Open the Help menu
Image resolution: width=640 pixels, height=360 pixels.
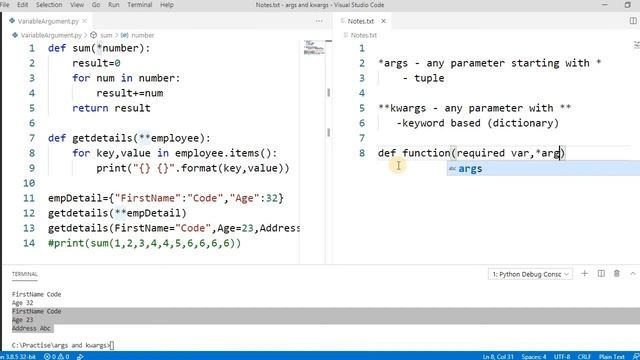(x=167, y=5)
